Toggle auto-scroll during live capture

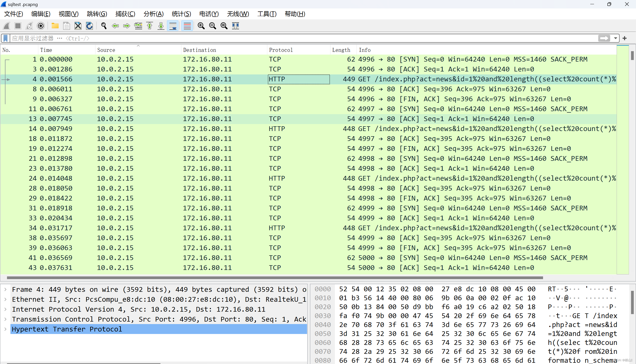pyautogui.click(x=173, y=26)
